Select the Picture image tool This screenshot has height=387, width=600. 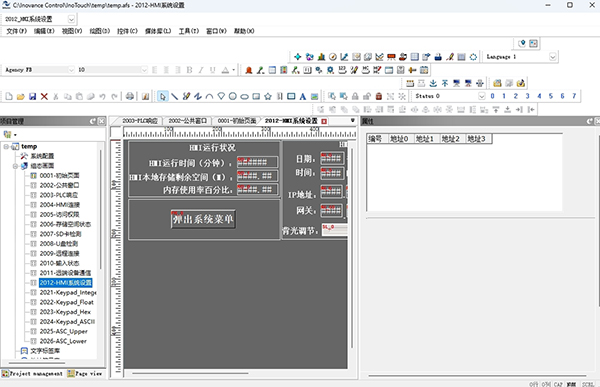(x=315, y=96)
